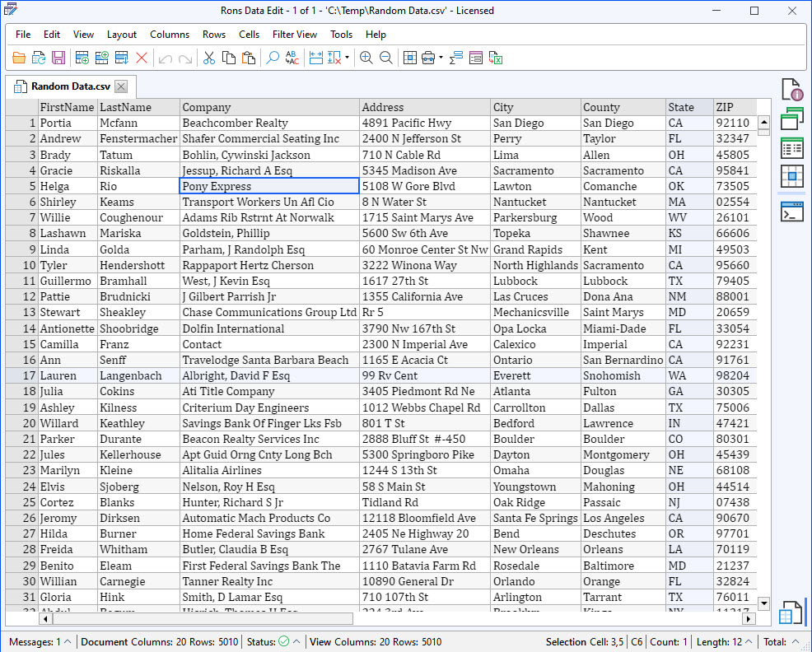Open the command console from the right sidebar

click(791, 212)
